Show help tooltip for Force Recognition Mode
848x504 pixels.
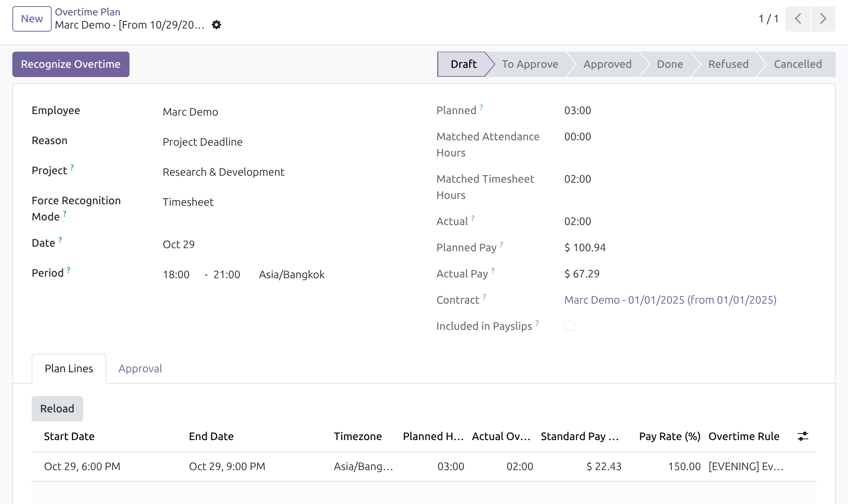coord(65,213)
